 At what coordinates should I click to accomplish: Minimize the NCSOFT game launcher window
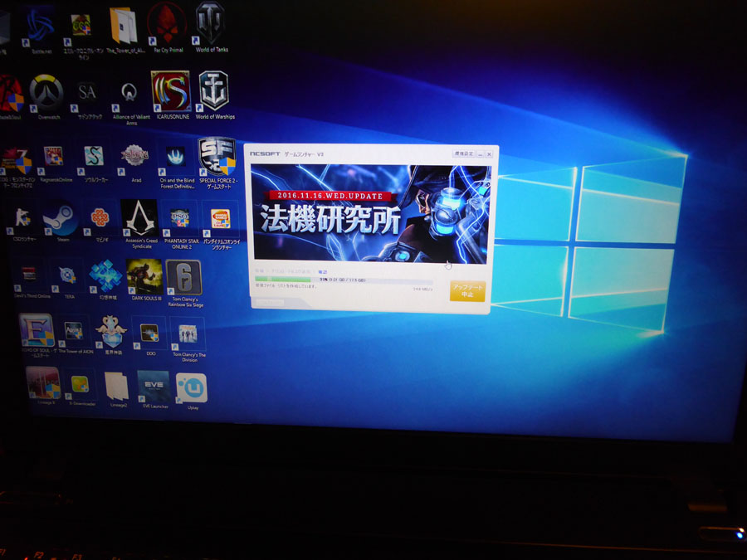point(481,154)
